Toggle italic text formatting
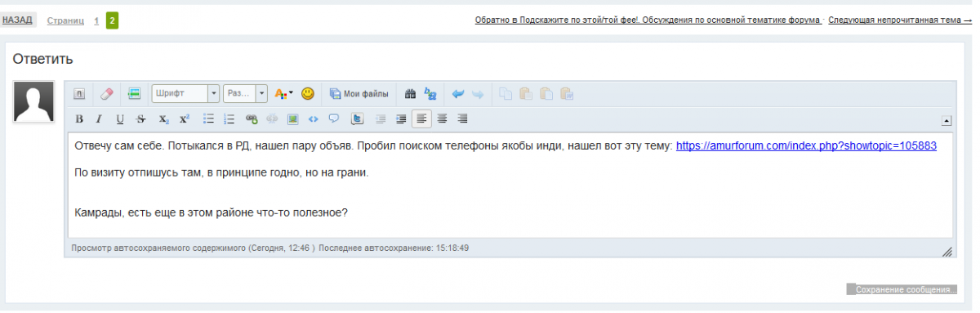 pos(99,119)
